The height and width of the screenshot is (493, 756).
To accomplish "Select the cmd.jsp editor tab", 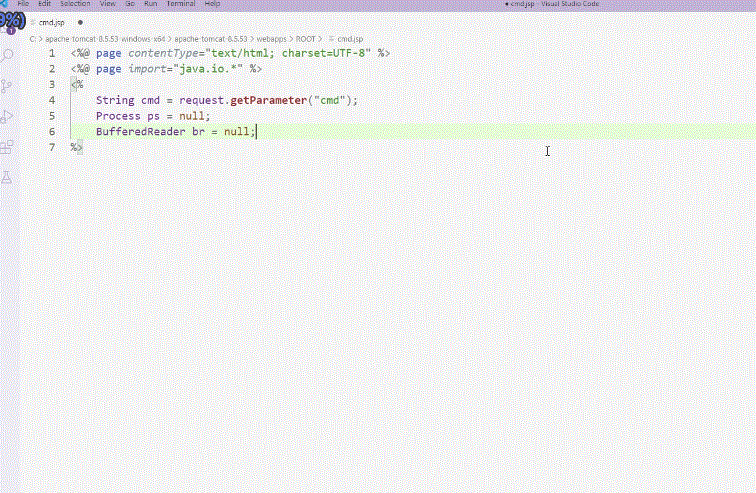I will (x=51, y=23).
